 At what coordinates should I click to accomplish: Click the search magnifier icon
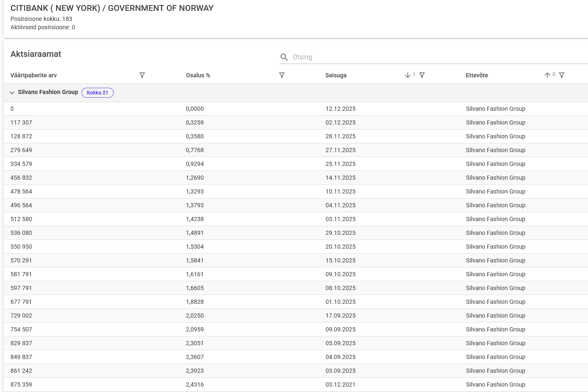[x=284, y=57]
